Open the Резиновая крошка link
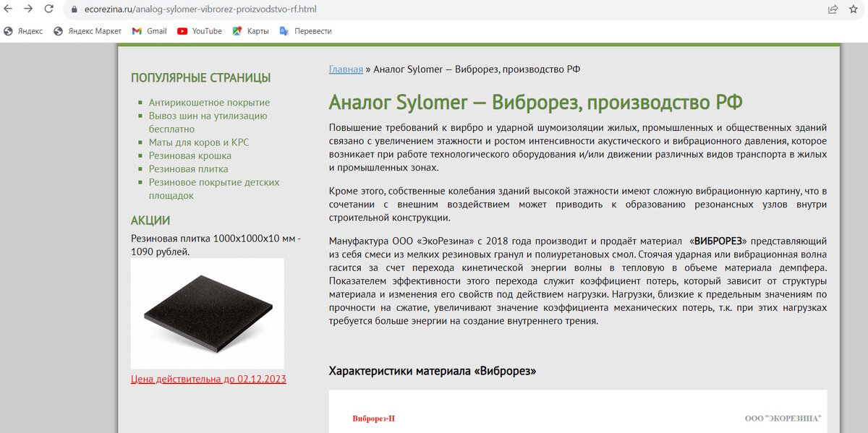Image resolution: width=868 pixels, height=433 pixels. pyautogui.click(x=189, y=155)
